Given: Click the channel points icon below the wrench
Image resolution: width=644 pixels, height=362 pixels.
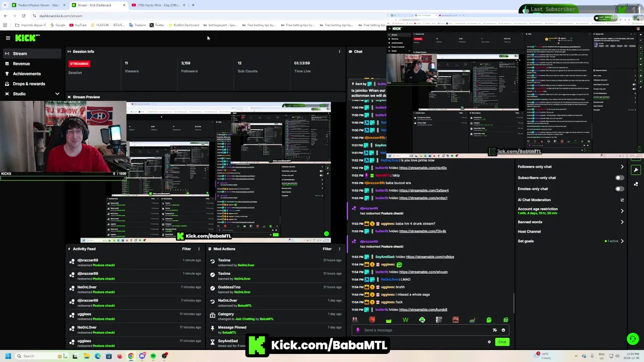Looking at the screenshot, I should pyautogui.click(x=636, y=184).
